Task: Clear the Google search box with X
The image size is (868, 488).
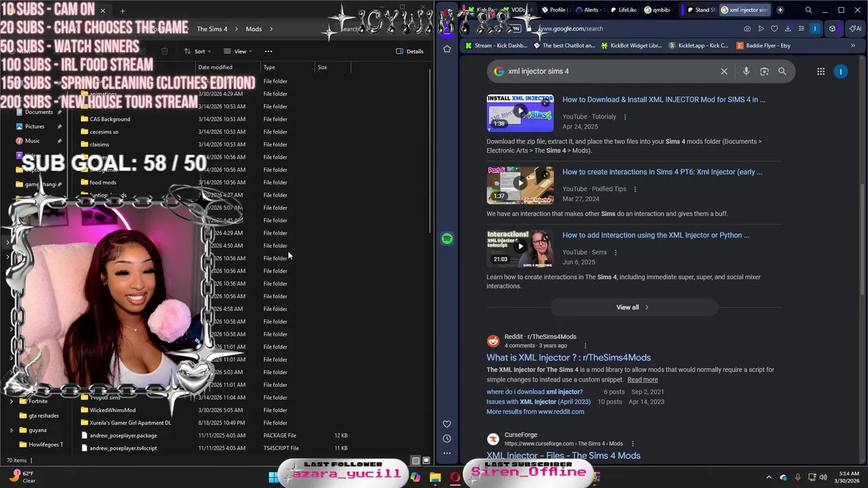Action: [x=724, y=71]
